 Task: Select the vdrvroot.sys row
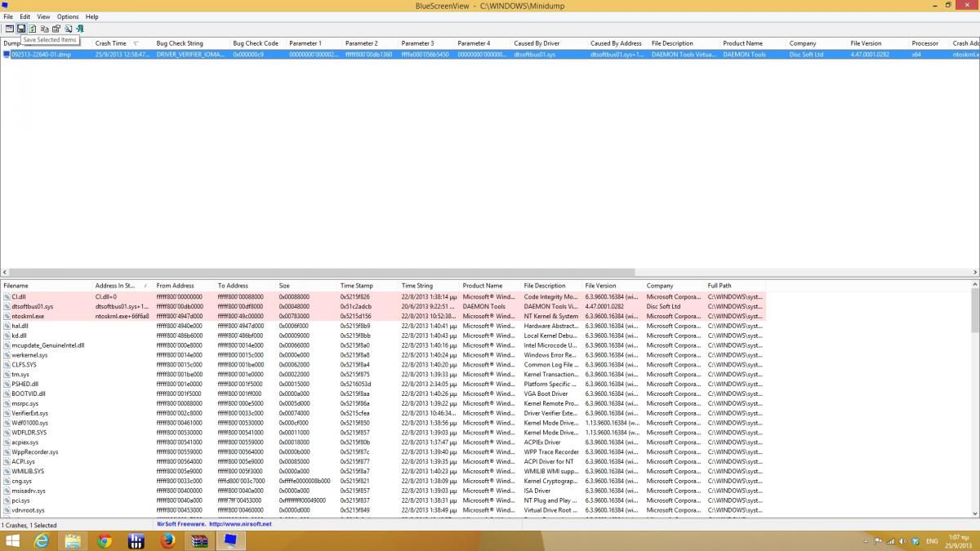384,510
